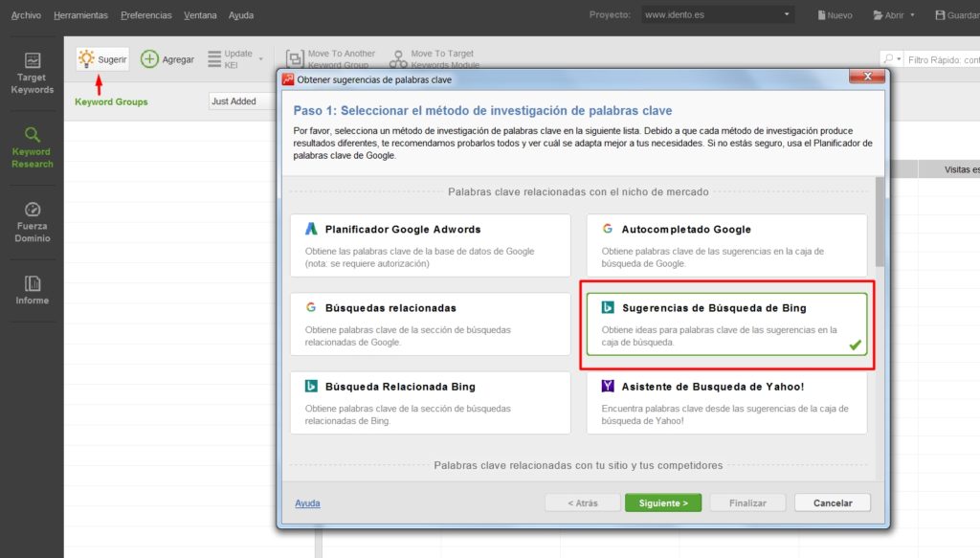
Task: Select Planificador Google Adwords method
Action: tap(431, 246)
